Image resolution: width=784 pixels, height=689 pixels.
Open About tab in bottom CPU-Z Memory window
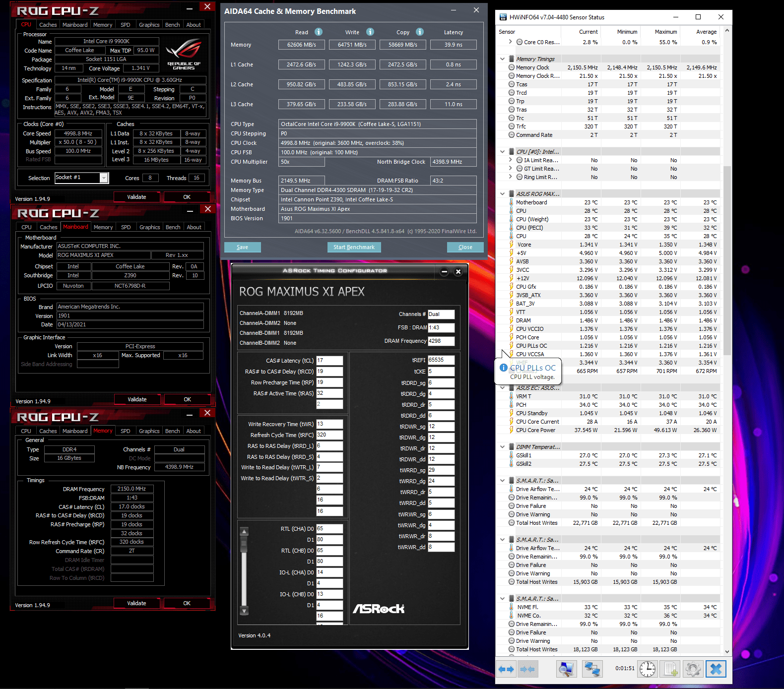click(x=194, y=431)
